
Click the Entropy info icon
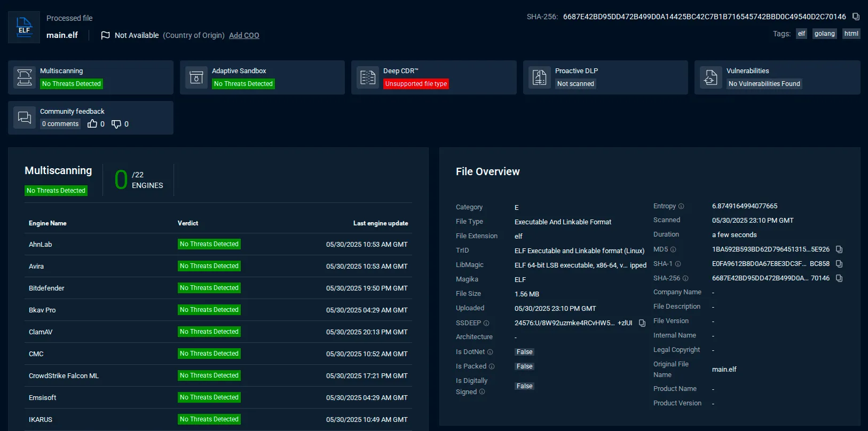(x=681, y=206)
